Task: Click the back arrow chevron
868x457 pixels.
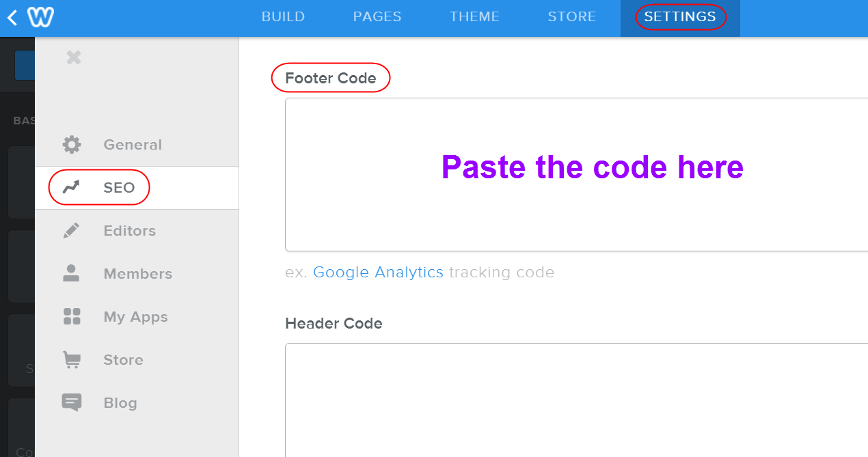Action: point(12,17)
